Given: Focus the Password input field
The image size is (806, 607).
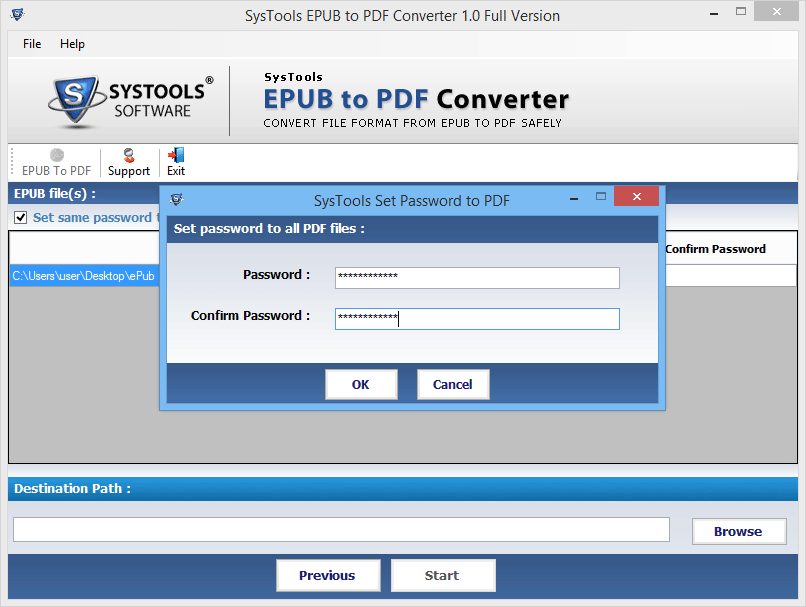Looking at the screenshot, I should [477, 278].
